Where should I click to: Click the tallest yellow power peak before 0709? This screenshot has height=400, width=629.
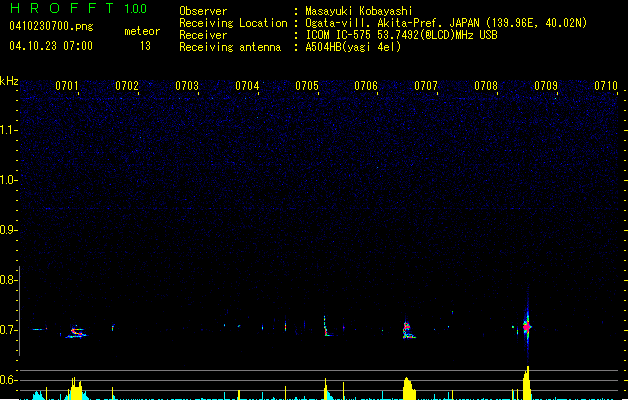click(x=527, y=383)
